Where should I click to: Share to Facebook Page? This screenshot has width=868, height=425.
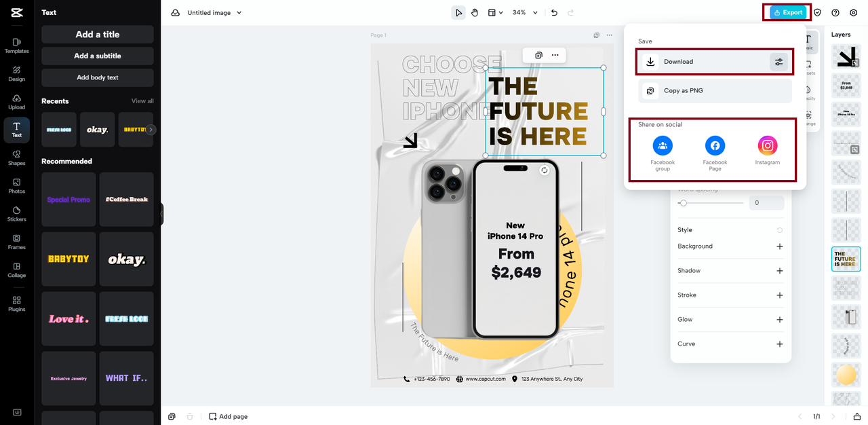tap(715, 153)
